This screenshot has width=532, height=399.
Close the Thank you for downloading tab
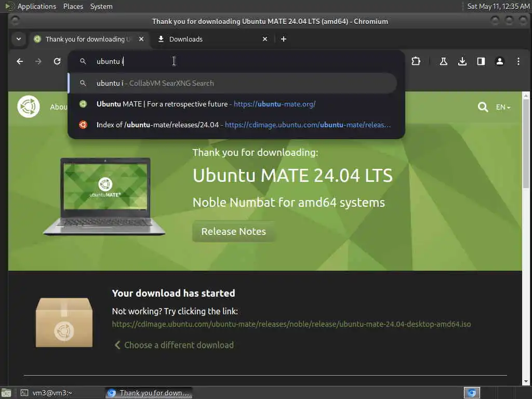tap(141, 39)
